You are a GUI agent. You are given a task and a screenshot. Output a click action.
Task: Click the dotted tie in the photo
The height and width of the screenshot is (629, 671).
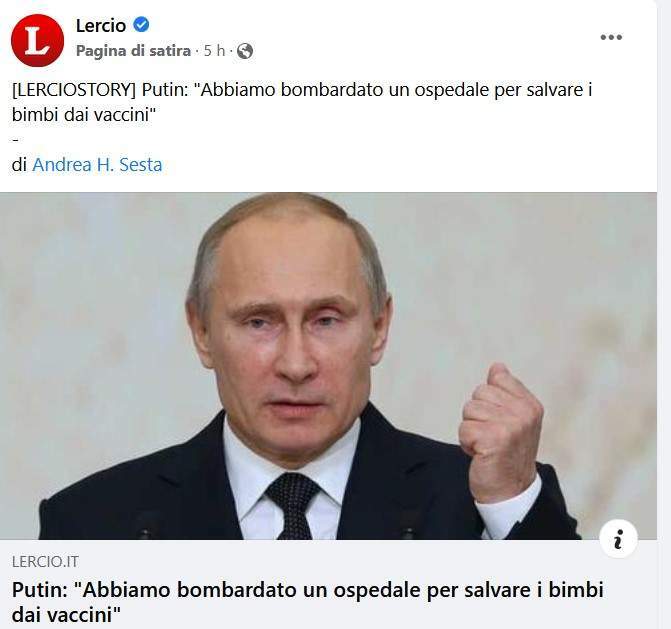tap(293, 505)
